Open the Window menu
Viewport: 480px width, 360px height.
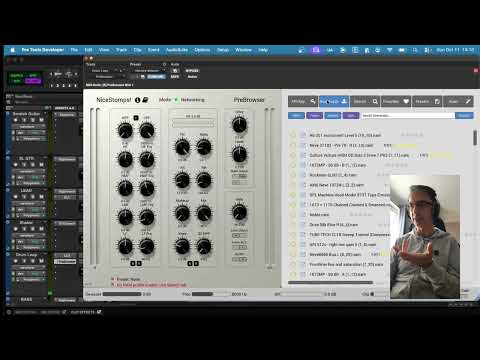243,50
